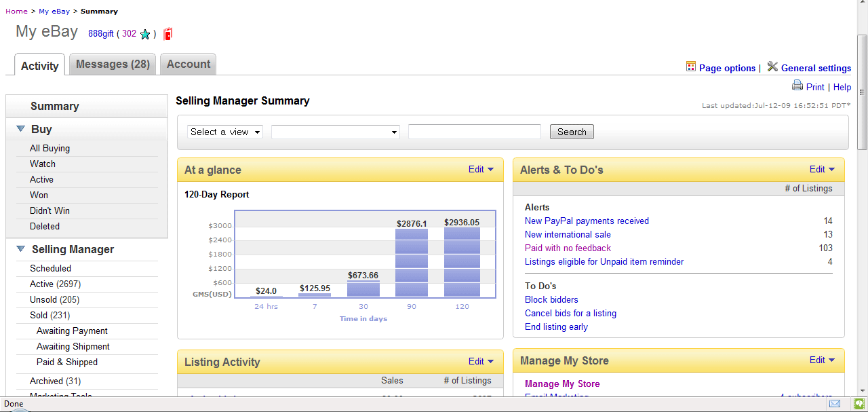
Task: Open Archived (31) in sidebar
Action: (55, 381)
